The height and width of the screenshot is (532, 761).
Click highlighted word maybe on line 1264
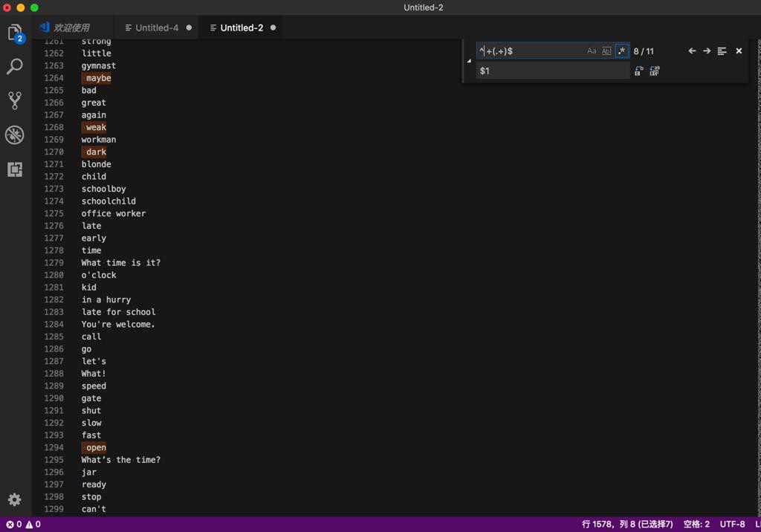tap(99, 78)
